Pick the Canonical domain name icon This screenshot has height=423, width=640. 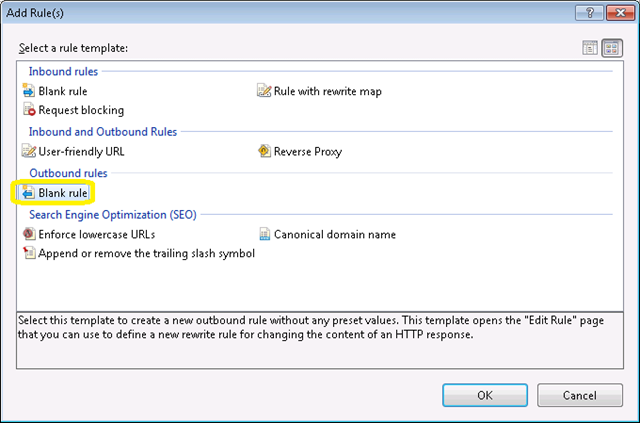264,234
